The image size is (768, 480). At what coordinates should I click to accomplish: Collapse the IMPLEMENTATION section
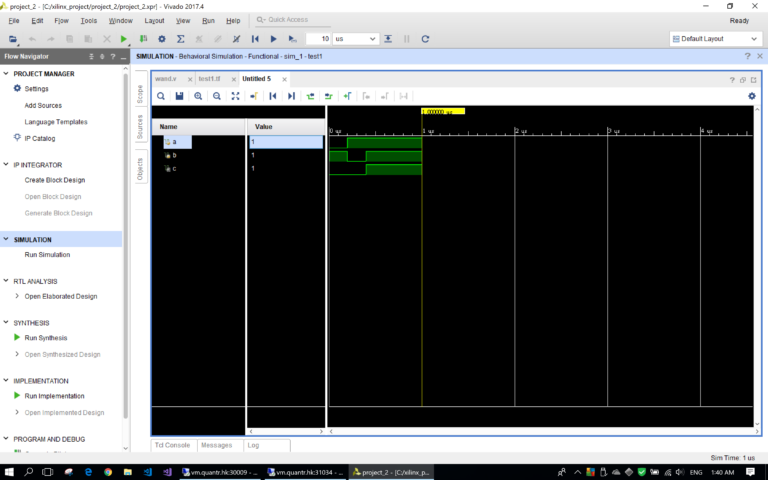click(6, 380)
